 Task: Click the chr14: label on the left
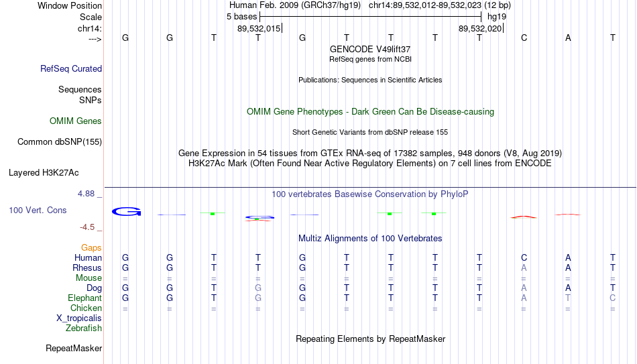[90, 28]
